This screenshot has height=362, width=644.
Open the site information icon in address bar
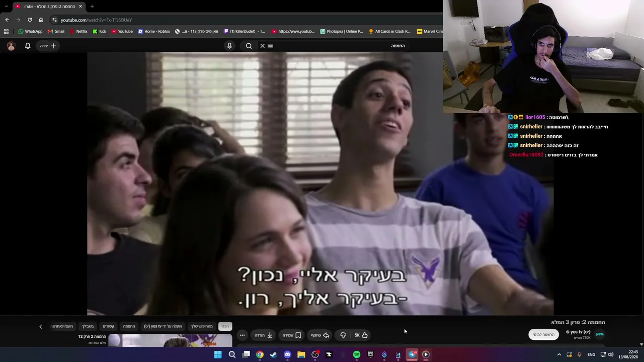pyautogui.click(x=54, y=20)
